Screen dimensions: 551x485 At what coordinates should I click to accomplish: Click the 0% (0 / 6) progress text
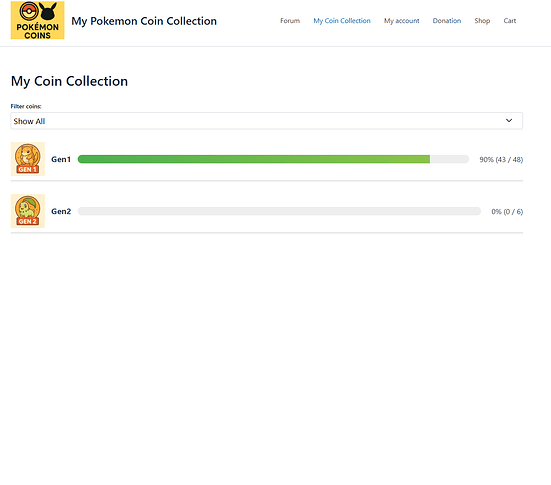click(x=507, y=212)
